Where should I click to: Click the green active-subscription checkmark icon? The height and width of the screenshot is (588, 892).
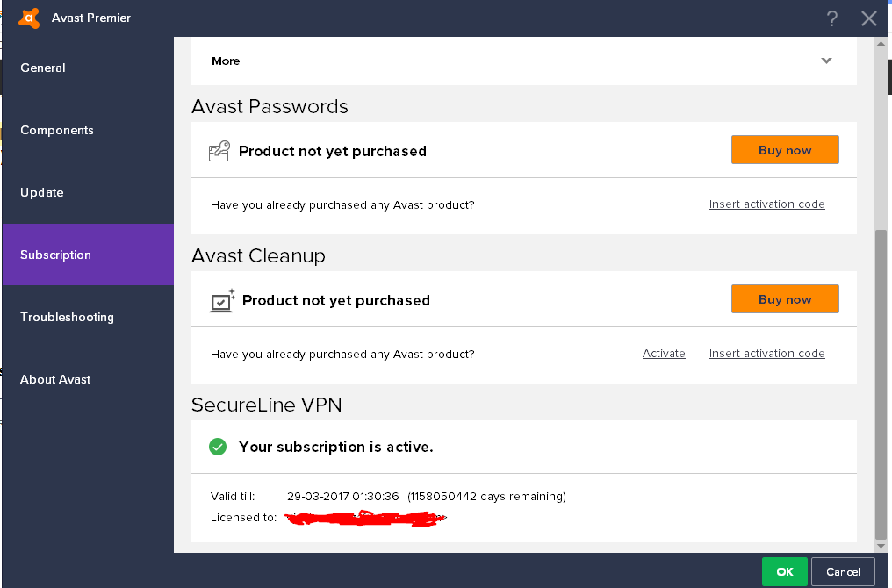pyautogui.click(x=218, y=447)
